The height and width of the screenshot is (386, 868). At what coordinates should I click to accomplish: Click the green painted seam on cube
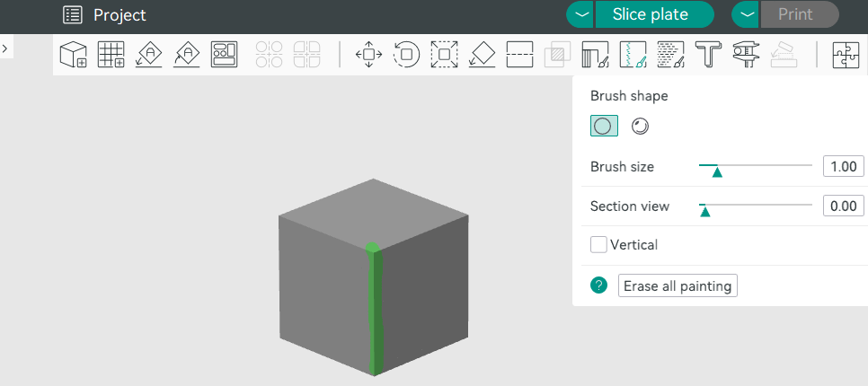point(376,310)
